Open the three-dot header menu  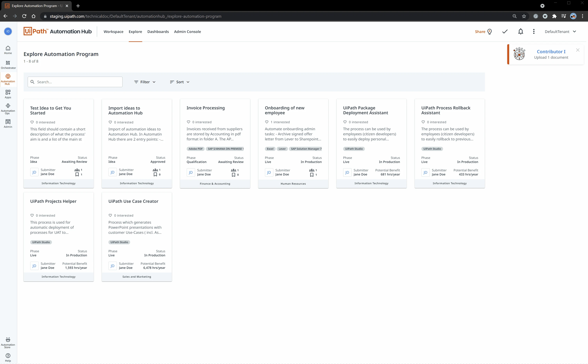(534, 32)
